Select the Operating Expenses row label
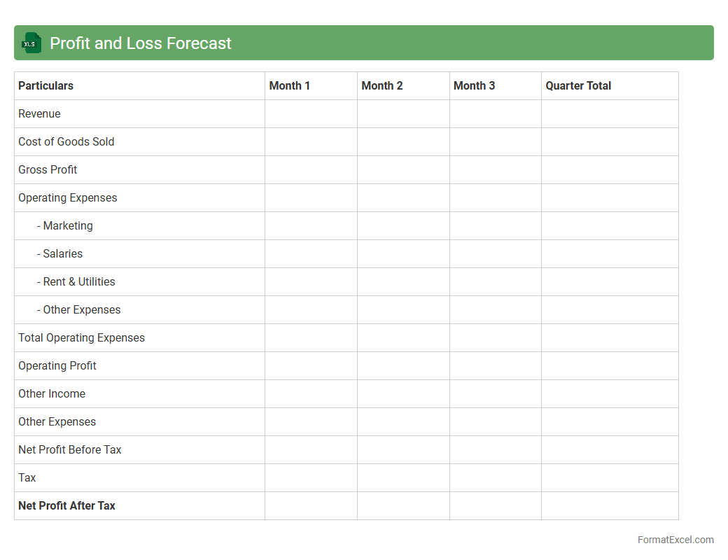This screenshot has width=728, height=560. [x=68, y=197]
